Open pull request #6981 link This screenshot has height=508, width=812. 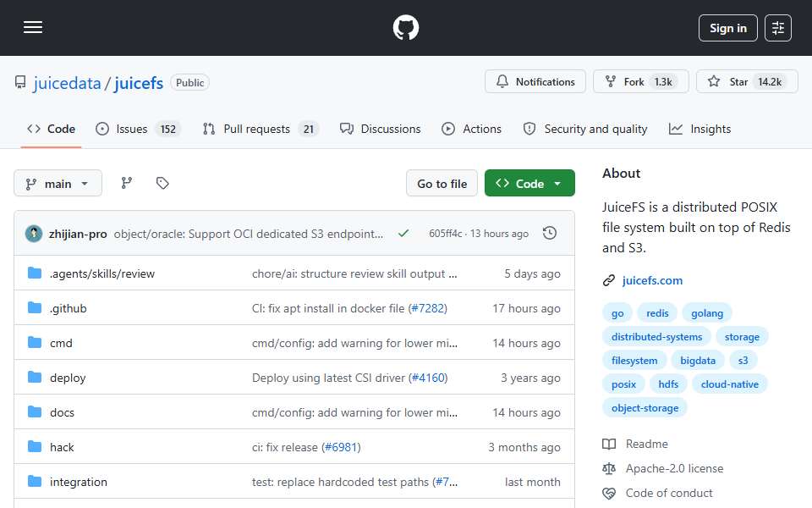pos(341,447)
